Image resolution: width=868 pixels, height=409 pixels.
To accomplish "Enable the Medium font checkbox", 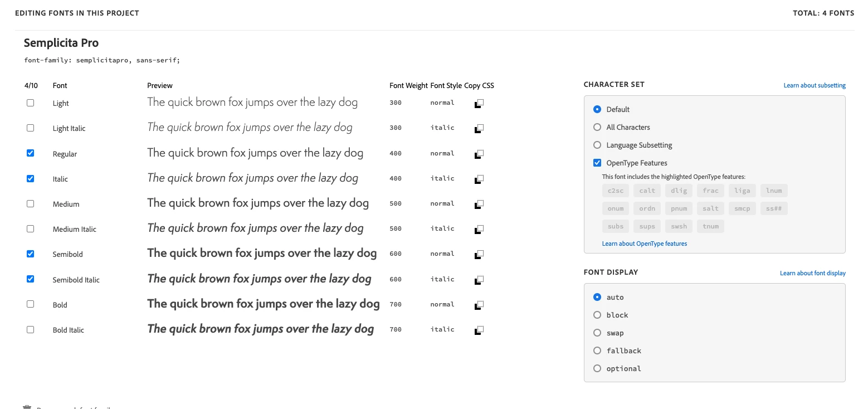I will click(31, 203).
